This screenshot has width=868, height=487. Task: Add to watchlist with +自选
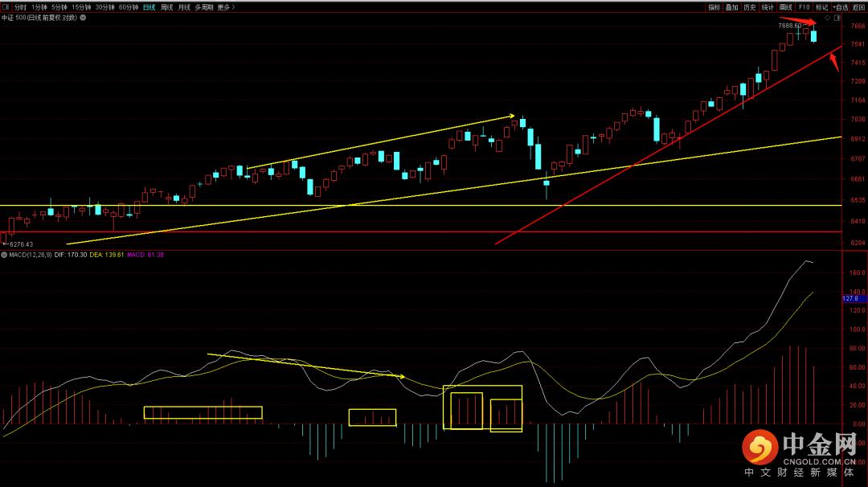point(841,7)
